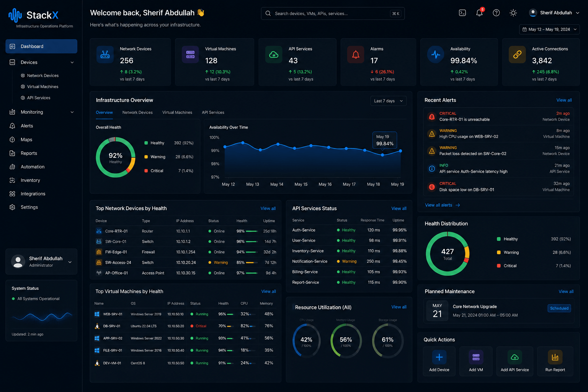Screen dimensions: 588x392
Task: Click View all in Planned Maintenance
Action: (x=566, y=292)
